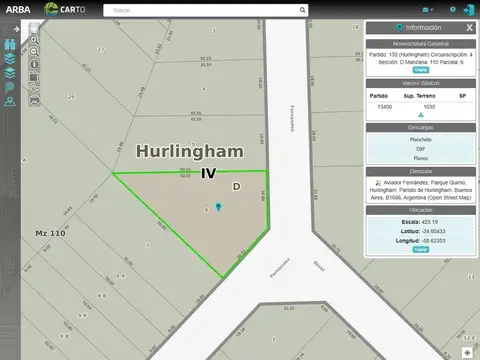
Task: Click parcel number 27 on map
Action: (101, 49)
